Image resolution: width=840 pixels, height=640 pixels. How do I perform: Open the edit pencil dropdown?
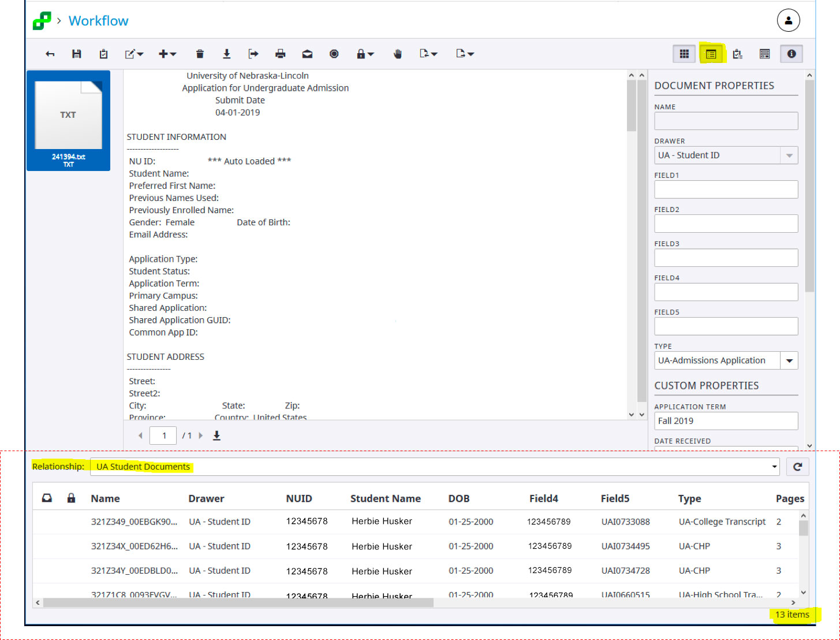coord(134,54)
